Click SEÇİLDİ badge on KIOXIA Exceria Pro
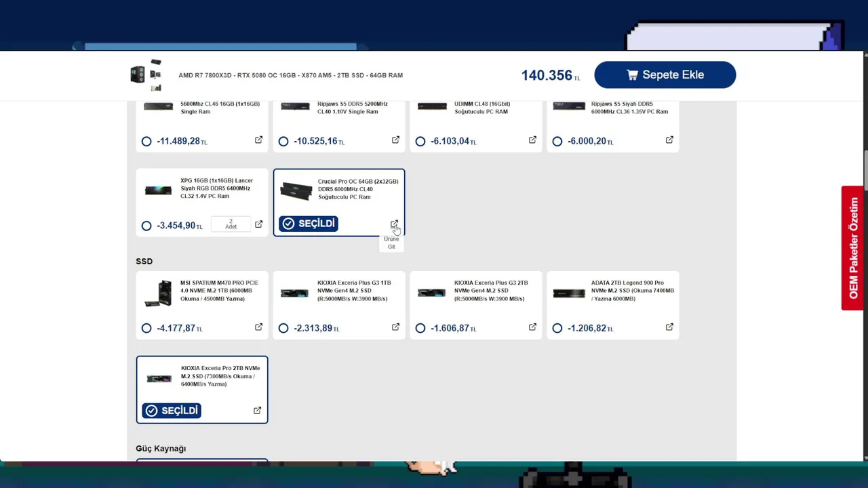868x488 pixels. [x=172, y=411]
